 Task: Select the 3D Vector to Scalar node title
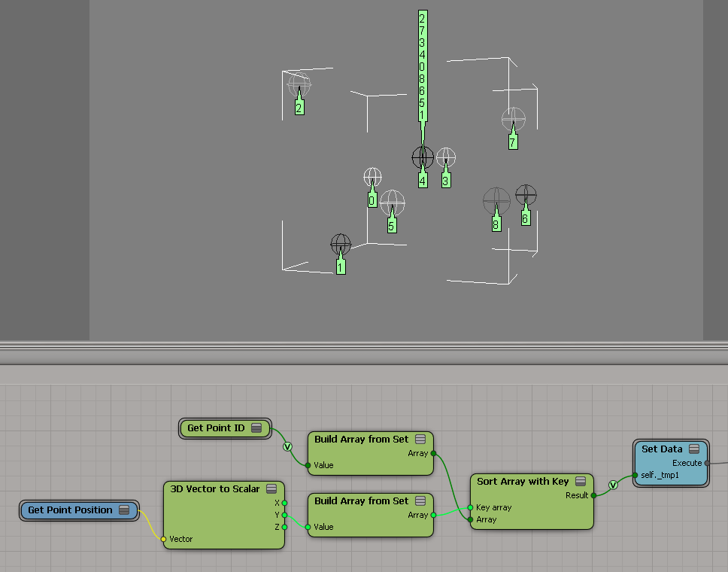click(x=214, y=489)
